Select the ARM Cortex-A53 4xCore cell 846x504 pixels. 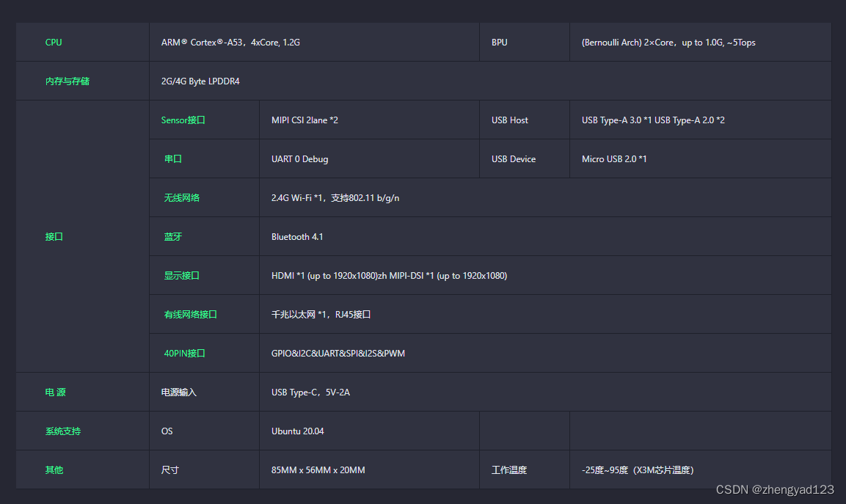click(x=314, y=42)
